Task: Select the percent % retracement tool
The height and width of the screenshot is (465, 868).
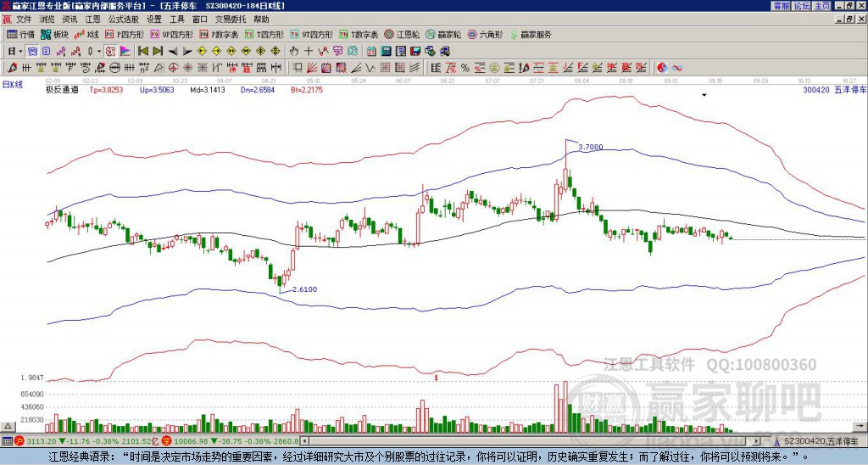Action: pyautogui.click(x=465, y=68)
